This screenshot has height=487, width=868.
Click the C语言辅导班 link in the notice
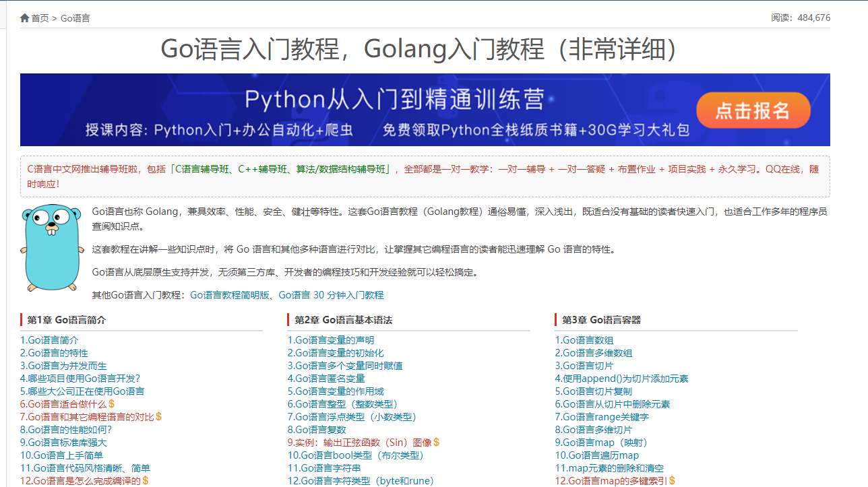(x=202, y=170)
